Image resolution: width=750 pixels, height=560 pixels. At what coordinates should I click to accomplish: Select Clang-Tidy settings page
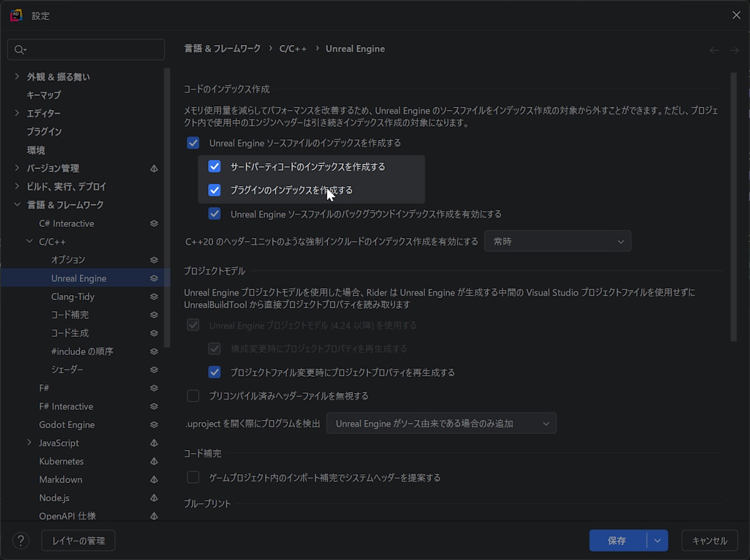(x=72, y=297)
